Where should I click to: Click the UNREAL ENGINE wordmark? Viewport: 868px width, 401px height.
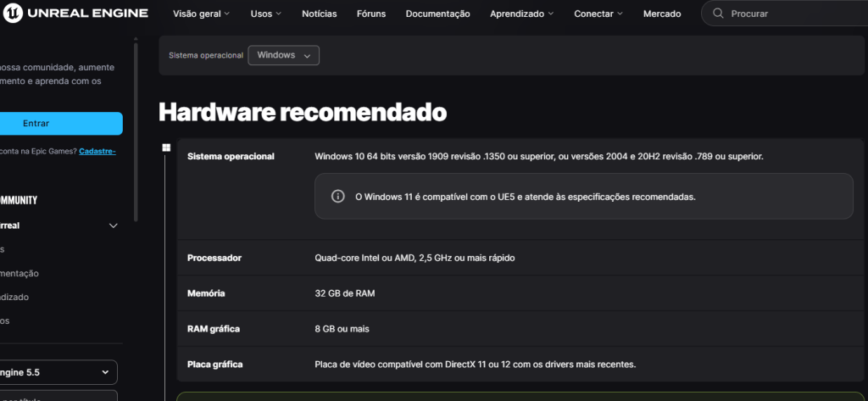point(87,14)
